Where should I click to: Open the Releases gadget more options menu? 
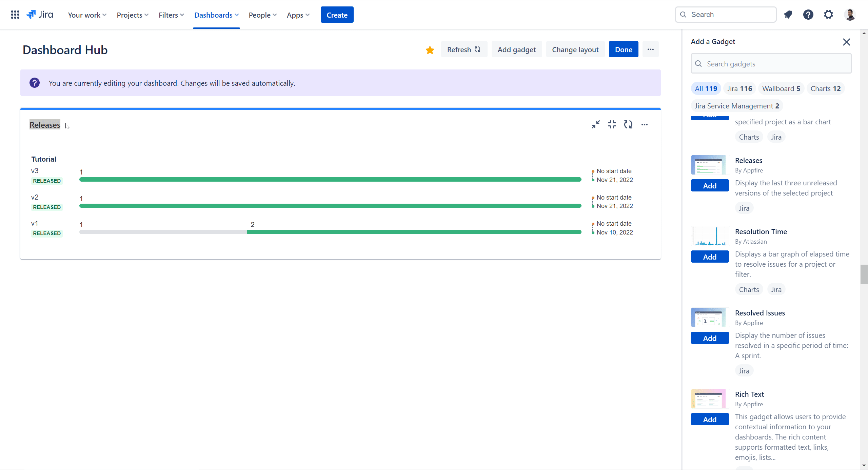[x=645, y=125]
